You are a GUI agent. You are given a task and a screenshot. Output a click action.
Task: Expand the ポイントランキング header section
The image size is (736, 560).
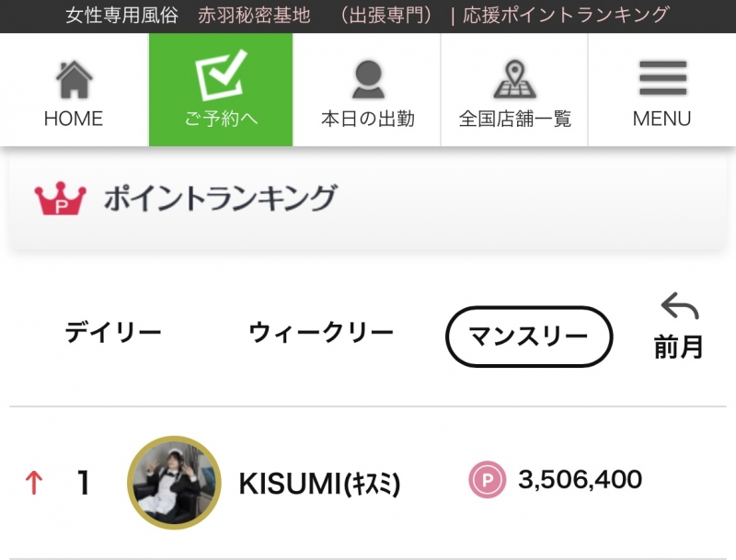(221, 197)
